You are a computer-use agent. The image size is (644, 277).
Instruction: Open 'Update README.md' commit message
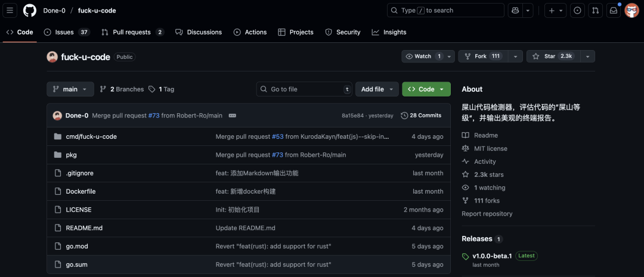[x=245, y=228]
